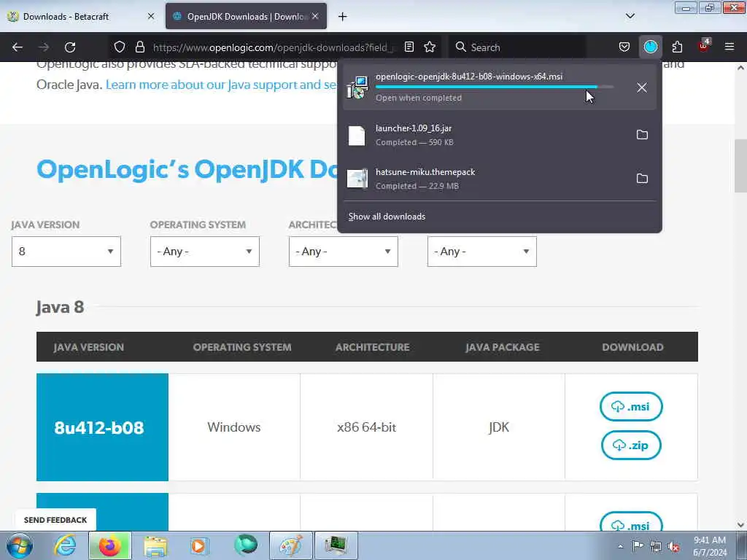Reload the current page
The image size is (747, 560).
(70, 47)
